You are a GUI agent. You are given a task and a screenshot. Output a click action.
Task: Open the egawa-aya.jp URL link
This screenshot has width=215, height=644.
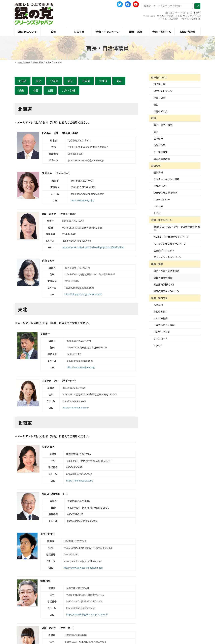tap(82, 200)
